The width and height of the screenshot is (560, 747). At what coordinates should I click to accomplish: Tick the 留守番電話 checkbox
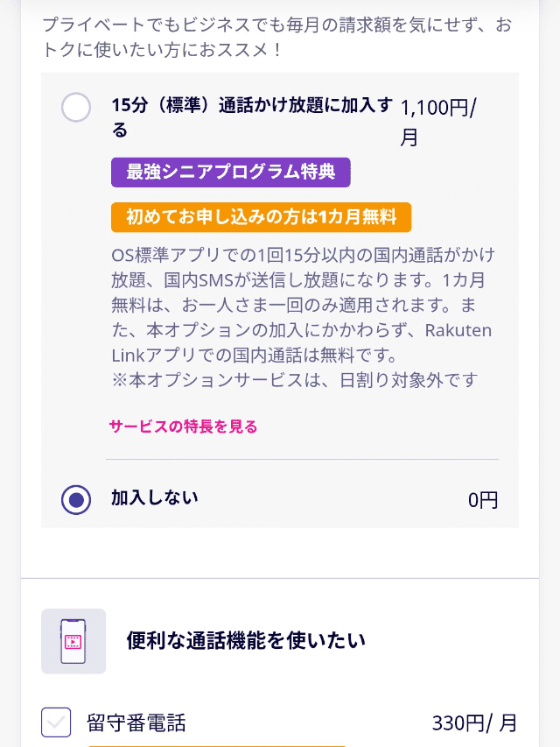point(56,722)
